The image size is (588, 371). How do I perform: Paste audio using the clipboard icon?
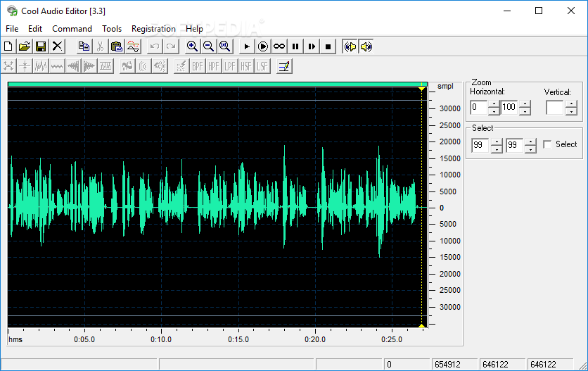[x=117, y=46]
